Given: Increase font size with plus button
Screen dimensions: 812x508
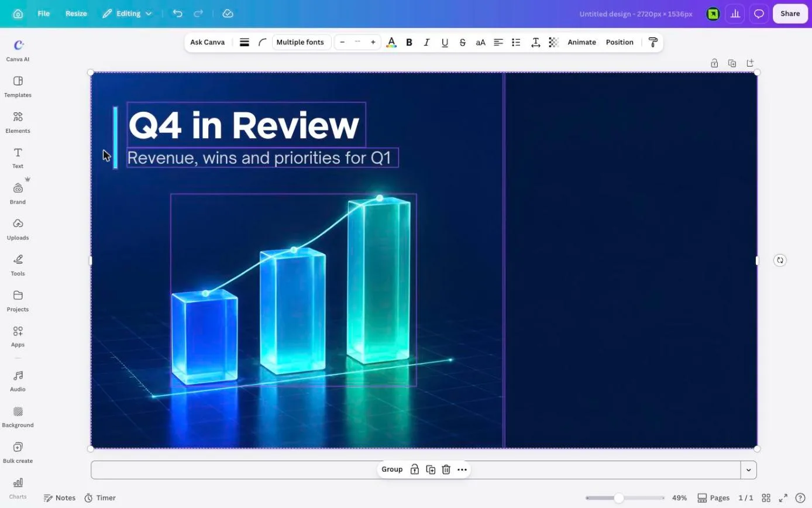Looking at the screenshot, I should point(373,42).
